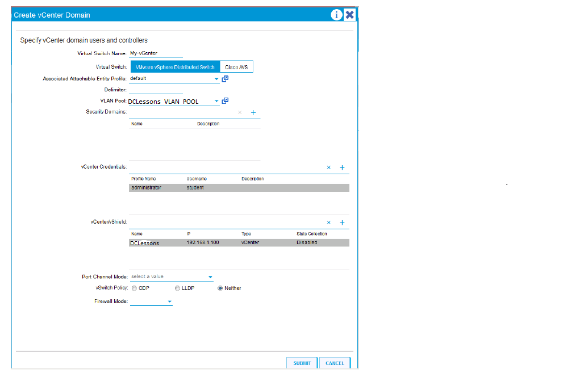Expand the VLAN Pool dropdown
Image resolution: width=588 pixels, height=374 pixels.
(216, 101)
